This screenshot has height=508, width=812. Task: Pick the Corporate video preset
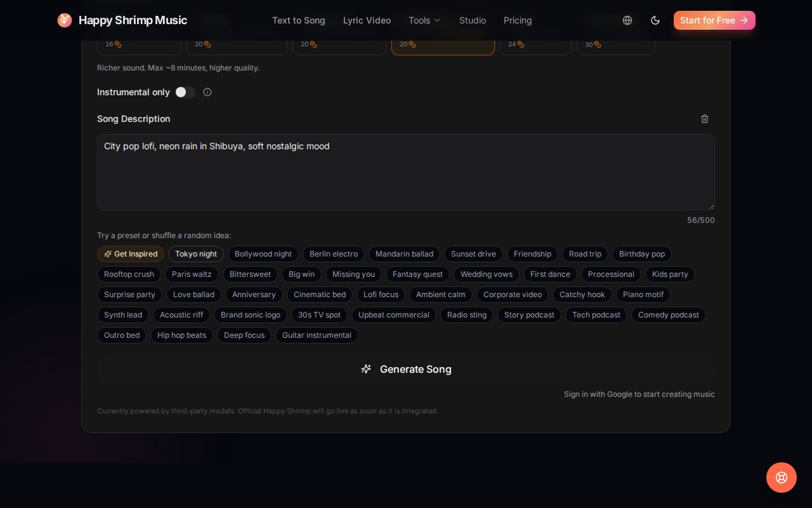[513, 295]
